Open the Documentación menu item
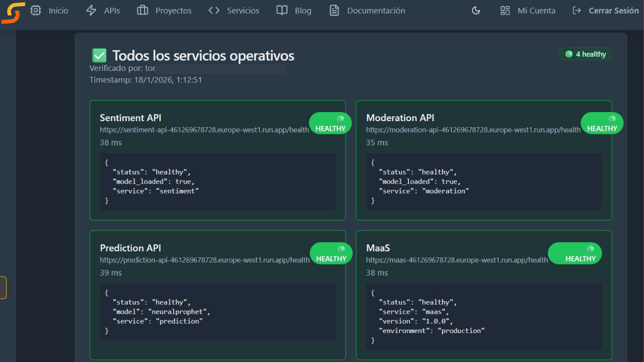 click(x=376, y=11)
